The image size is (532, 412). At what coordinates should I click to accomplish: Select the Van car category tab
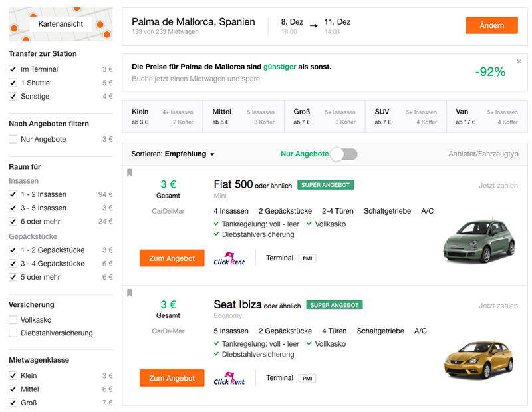(487, 116)
